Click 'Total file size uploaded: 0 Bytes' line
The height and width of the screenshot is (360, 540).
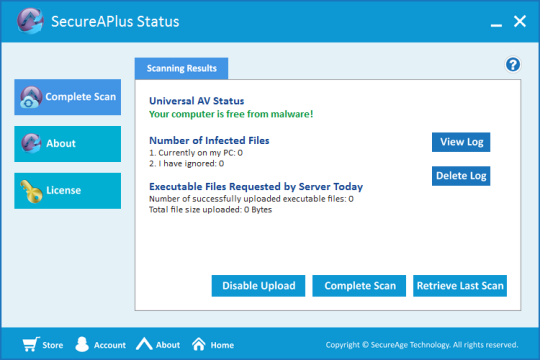(210, 209)
